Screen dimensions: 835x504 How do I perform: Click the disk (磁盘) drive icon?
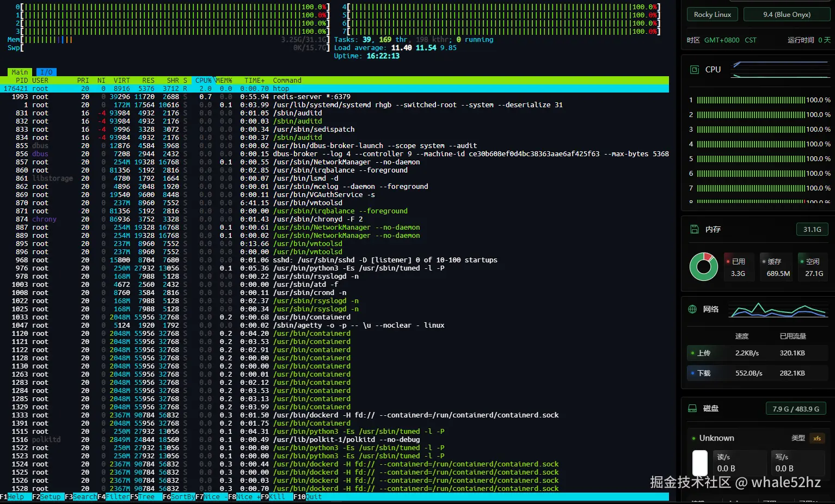click(692, 408)
